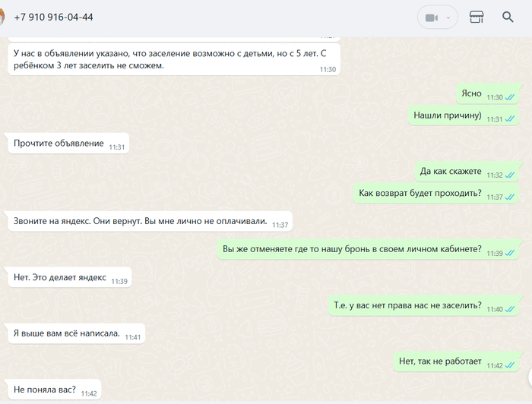The image size is (532, 404).
Task: Click the "Нет. Это делает яндекс" message
Action: pos(60,278)
